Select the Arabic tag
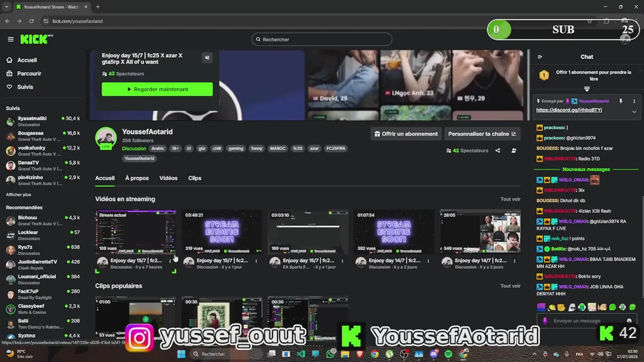Image resolution: width=644 pixels, height=362 pixels. point(158,148)
